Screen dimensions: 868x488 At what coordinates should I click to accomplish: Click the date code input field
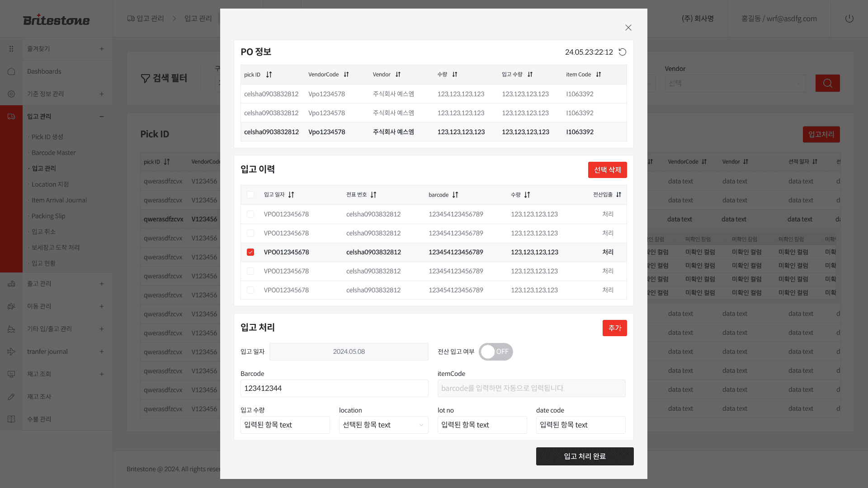click(580, 425)
